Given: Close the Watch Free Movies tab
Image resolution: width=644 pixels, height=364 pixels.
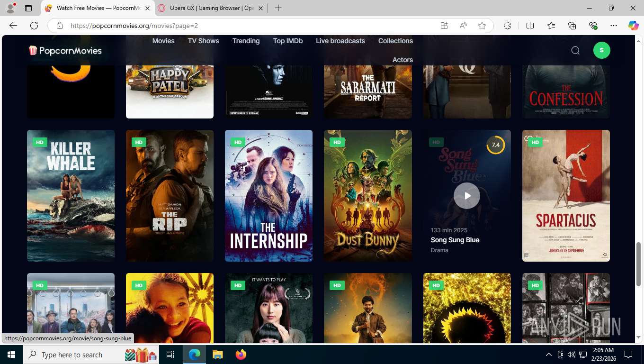Looking at the screenshot, I should (x=147, y=8).
